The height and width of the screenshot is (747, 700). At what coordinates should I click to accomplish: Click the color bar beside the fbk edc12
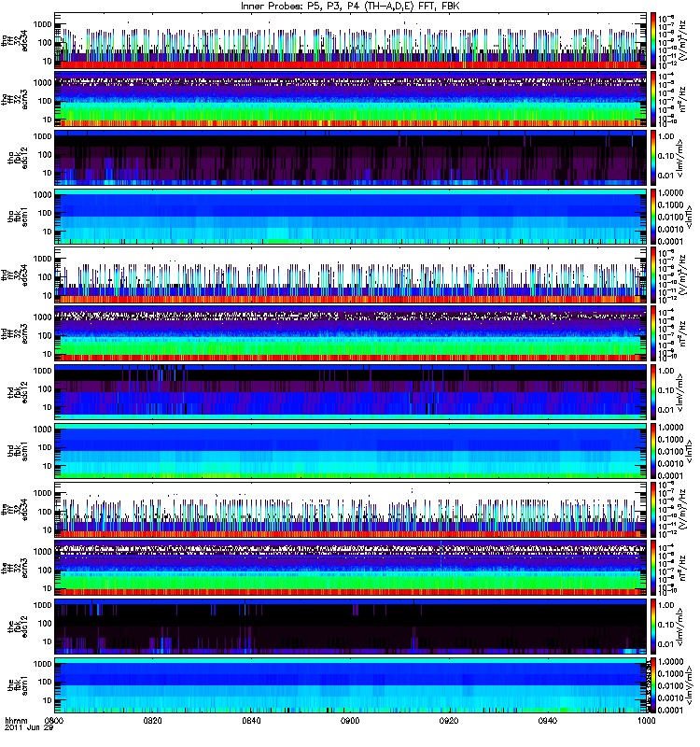point(653,627)
